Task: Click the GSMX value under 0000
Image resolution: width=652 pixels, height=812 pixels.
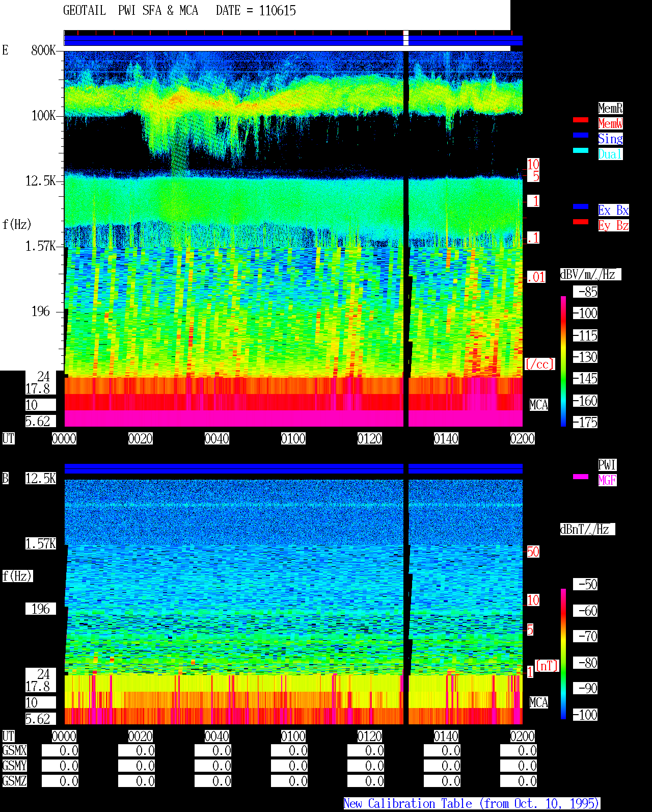Action: [60, 750]
